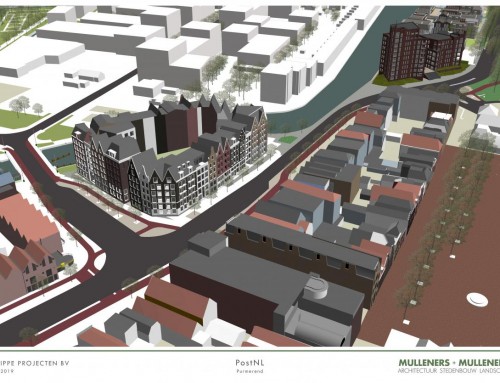This screenshot has width=500, height=383.
Task: Click the MULLENERS + MULLENERS logo text
Action: click(x=449, y=363)
